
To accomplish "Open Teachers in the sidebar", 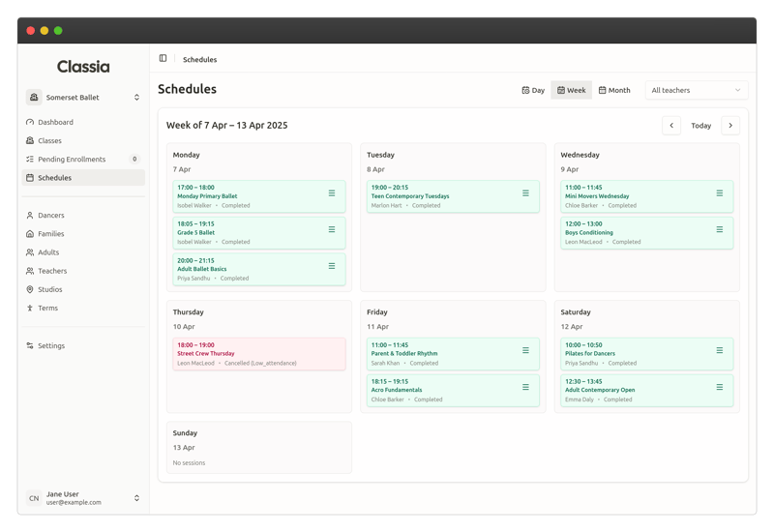I will click(83, 271).
